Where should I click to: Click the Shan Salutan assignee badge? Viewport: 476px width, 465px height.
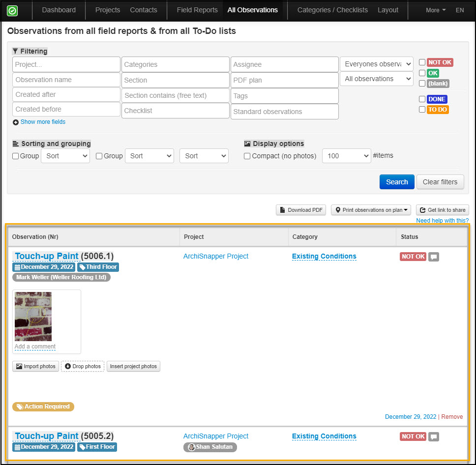[210, 447]
